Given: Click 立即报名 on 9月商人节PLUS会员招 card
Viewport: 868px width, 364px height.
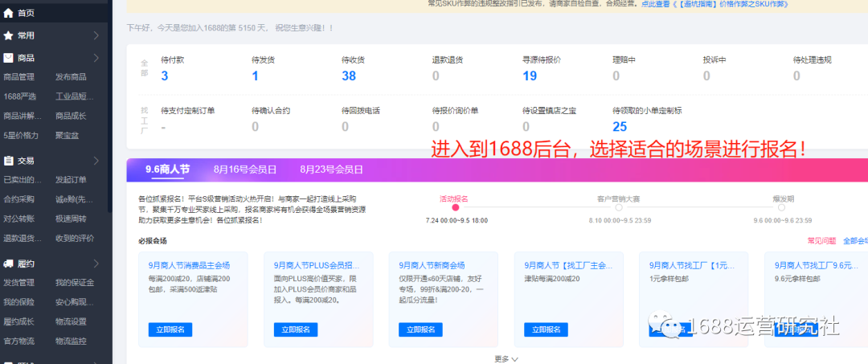Looking at the screenshot, I should (x=296, y=329).
